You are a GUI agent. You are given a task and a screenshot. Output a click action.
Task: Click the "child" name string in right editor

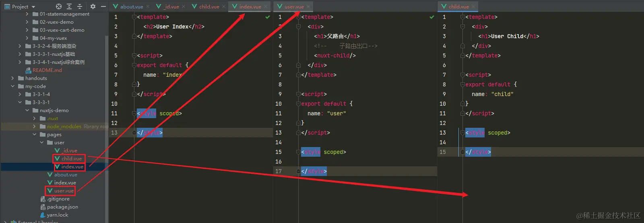click(x=502, y=94)
